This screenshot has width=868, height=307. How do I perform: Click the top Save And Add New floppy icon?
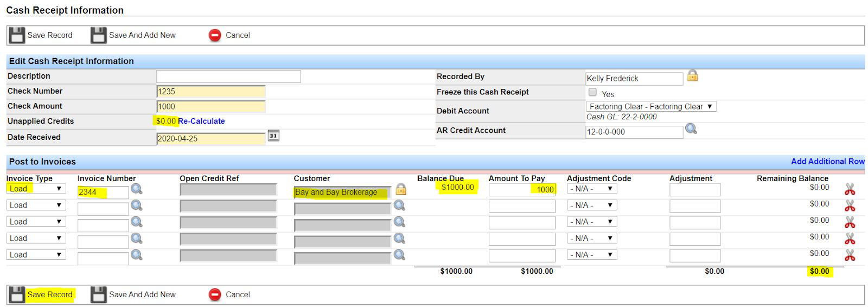point(99,35)
